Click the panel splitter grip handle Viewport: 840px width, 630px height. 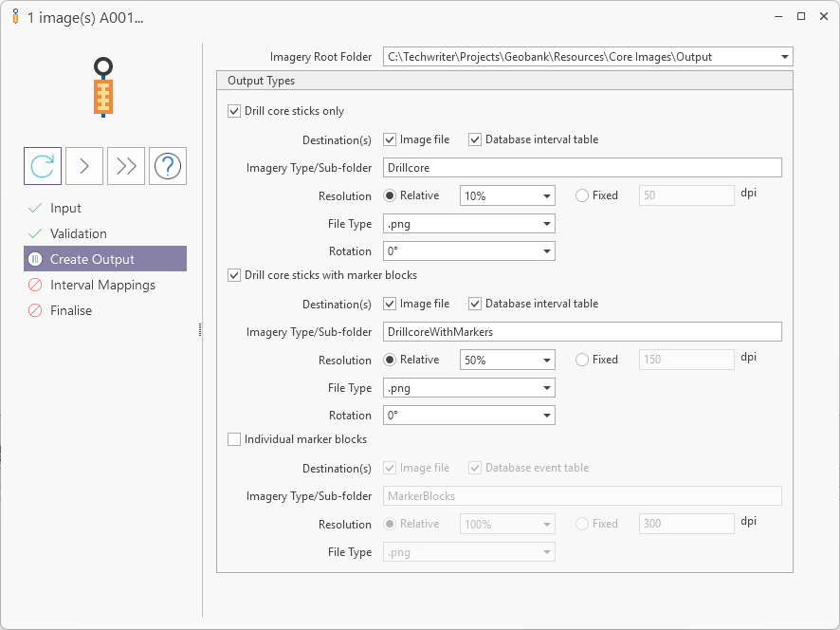199,329
